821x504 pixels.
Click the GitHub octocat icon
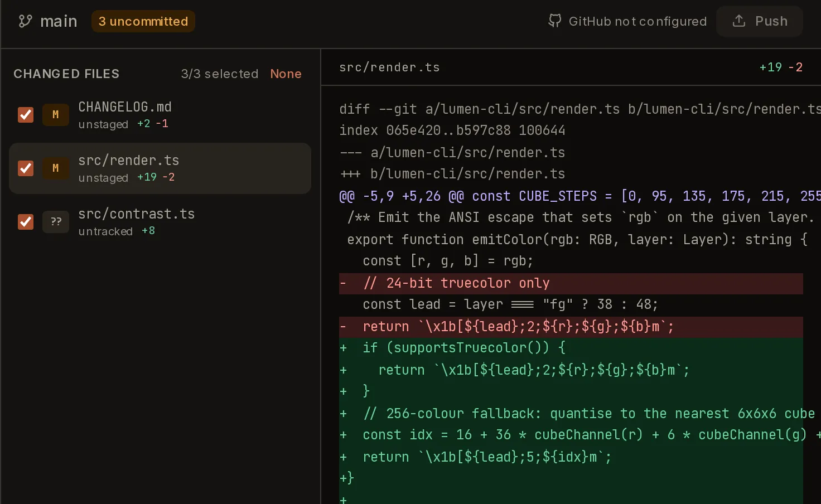click(555, 21)
